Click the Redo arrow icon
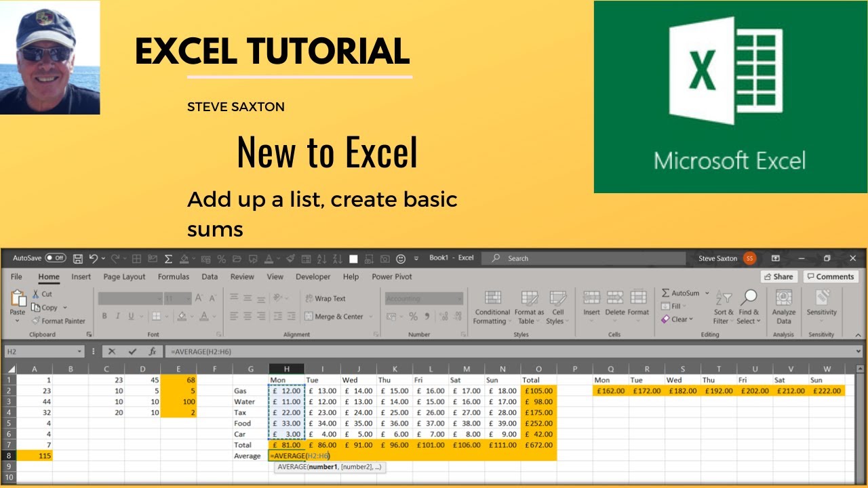 pyautogui.click(x=115, y=258)
